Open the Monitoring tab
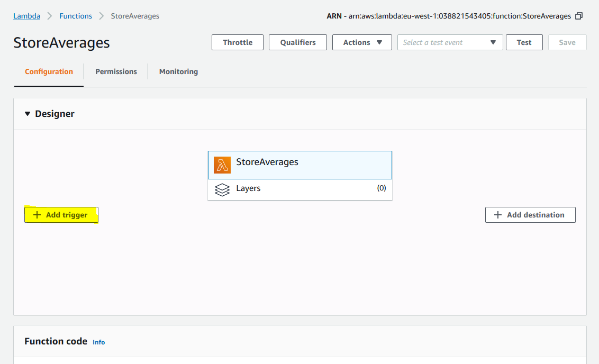Image resolution: width=599 pixels, height=364 pixels. [x=178, y=71]
